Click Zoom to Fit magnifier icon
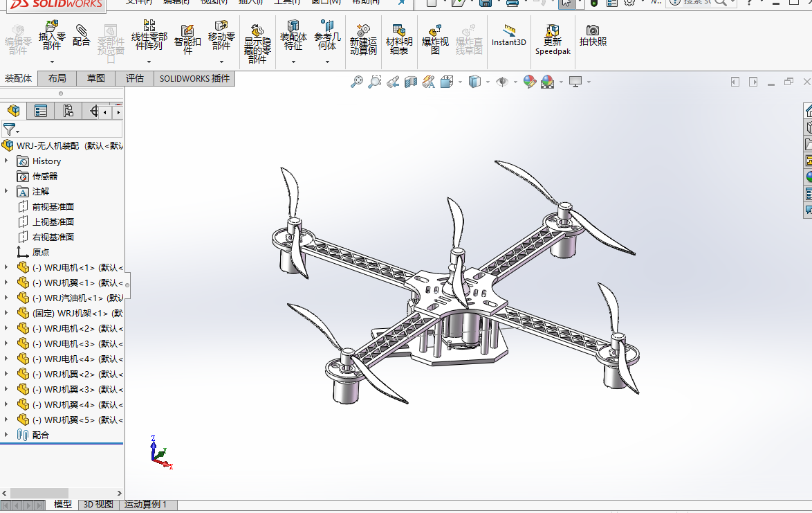The image size is (812, 513). click(357, 82)
